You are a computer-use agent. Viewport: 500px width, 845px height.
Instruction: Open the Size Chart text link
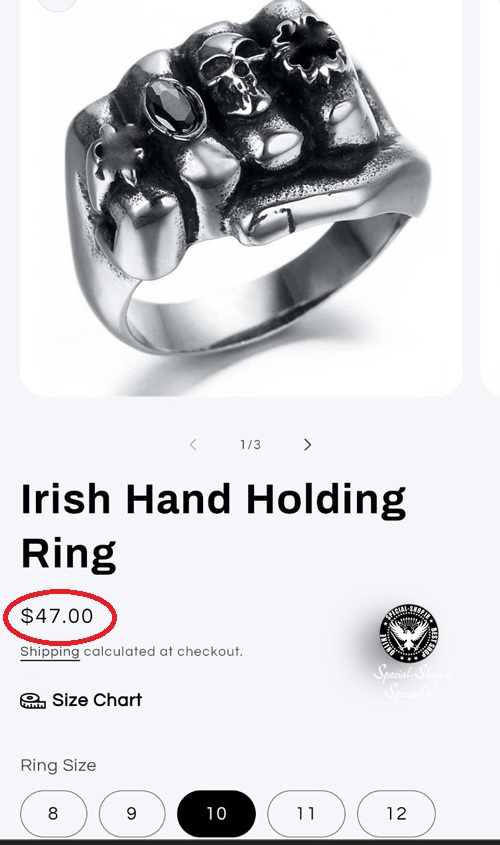click(x=97, y=700)
